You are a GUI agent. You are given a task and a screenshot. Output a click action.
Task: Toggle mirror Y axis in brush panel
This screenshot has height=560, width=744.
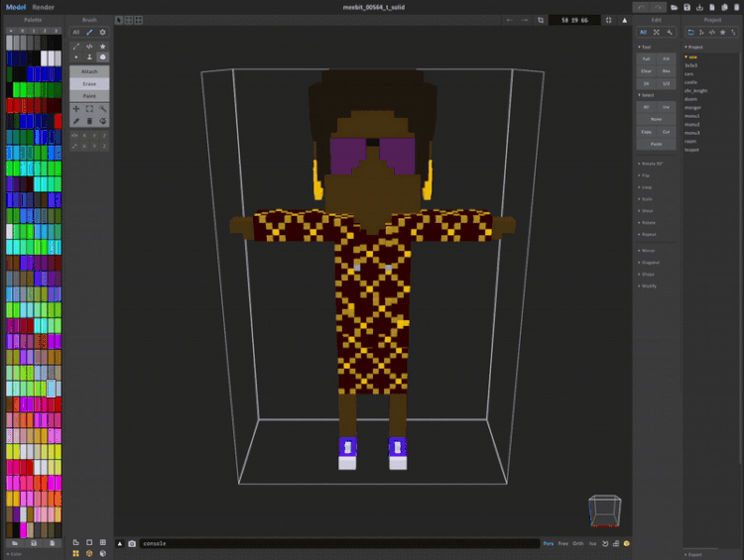pyautogui.click(x=94, y=136)
